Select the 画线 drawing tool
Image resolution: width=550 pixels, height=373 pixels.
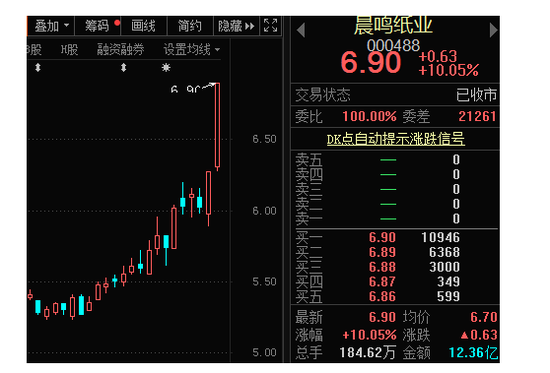(x=143, y=26)
